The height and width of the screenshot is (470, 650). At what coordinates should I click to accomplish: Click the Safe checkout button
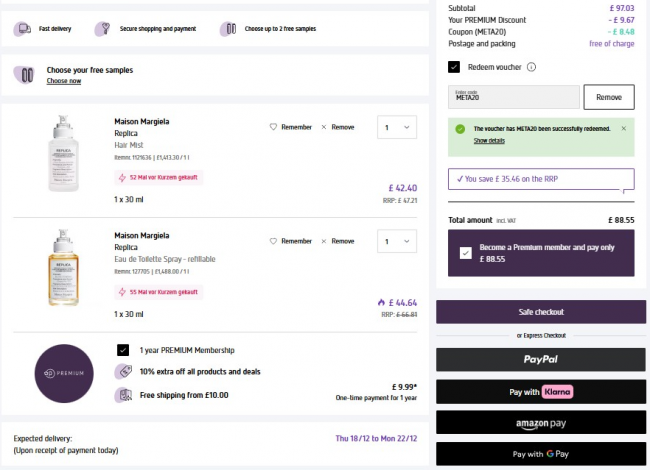tap(540, 312)
